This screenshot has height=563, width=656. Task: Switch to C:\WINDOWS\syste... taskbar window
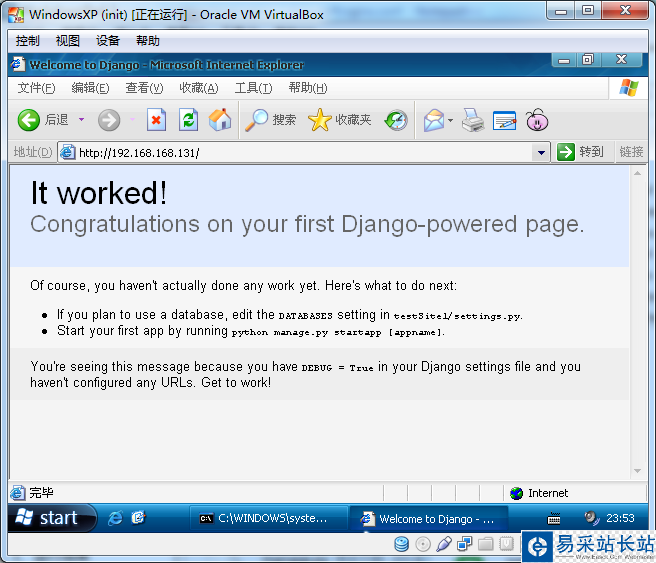coord(269,519)
